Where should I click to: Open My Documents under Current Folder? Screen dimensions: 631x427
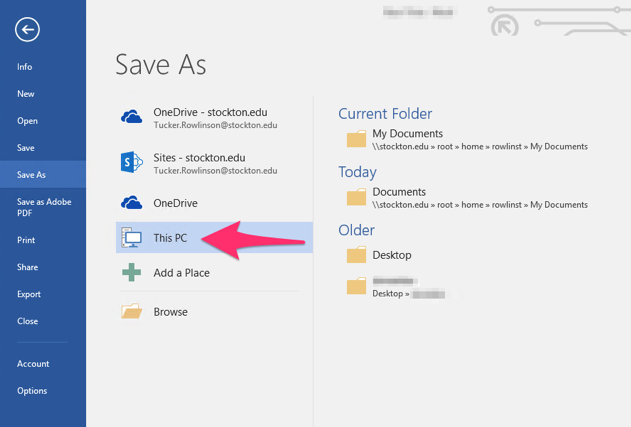467,140
